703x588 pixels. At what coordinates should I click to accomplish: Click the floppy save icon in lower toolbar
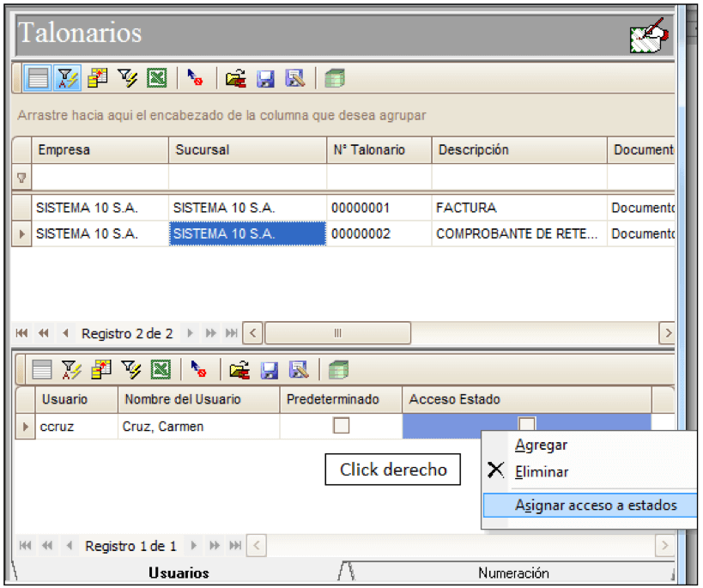point(269,371)
